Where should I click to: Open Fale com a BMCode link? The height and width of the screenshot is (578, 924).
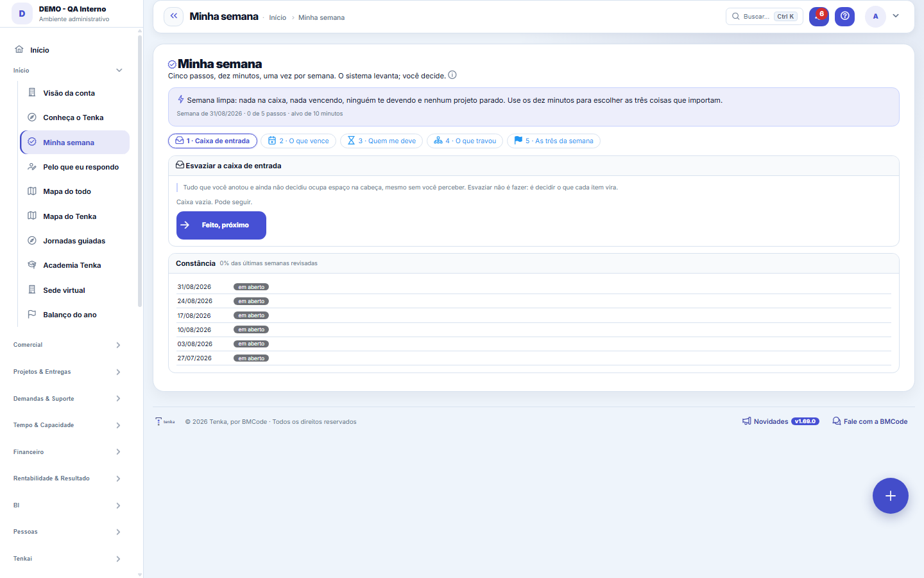pyautogui.click(x=870, y=421)
